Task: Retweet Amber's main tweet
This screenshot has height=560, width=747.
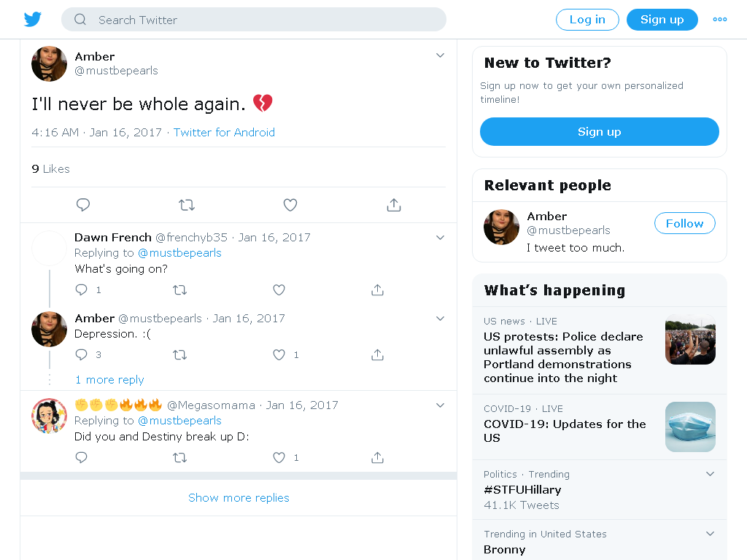Action: click(x=187, y=205)
